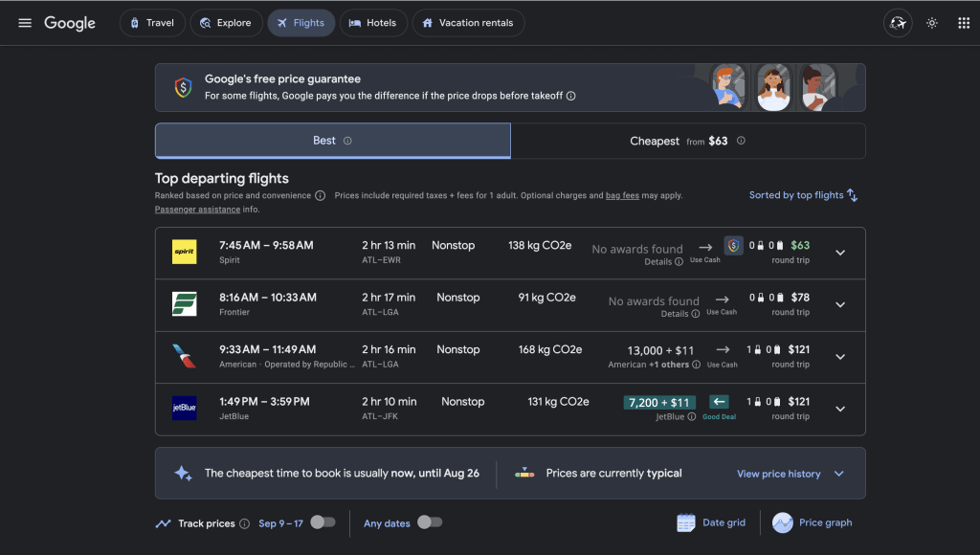Open the Date grid
This screenshot has width=980, height=555.
[x=711, y=522]
